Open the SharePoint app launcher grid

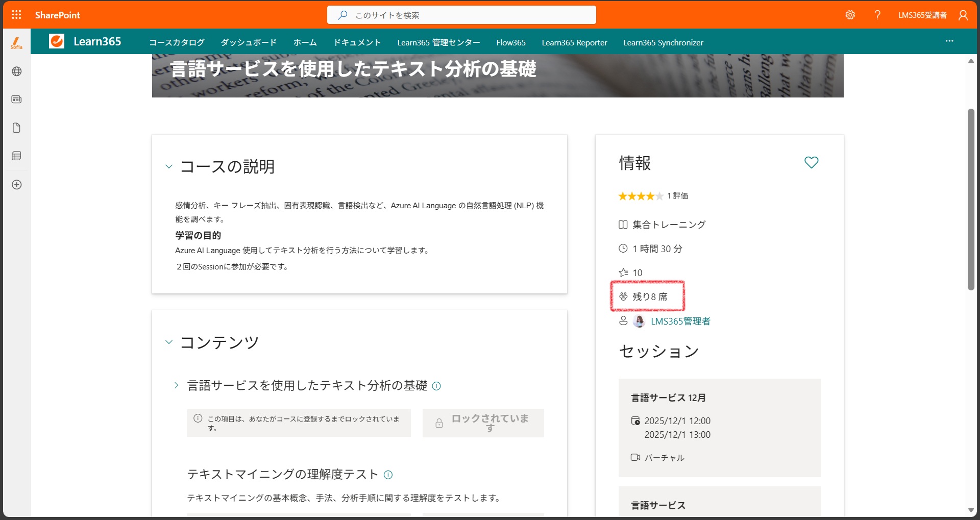pyautogui.click(x=16, y=15)
